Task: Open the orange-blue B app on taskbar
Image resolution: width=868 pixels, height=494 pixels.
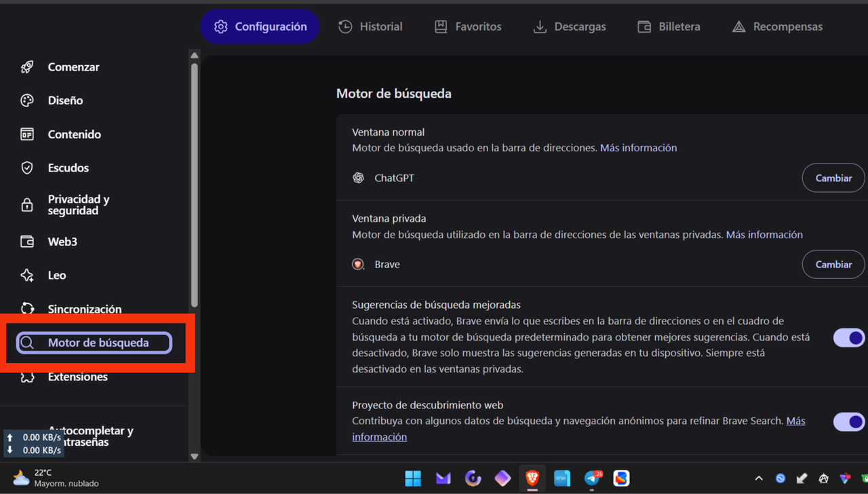Action: tap(621, 478)
